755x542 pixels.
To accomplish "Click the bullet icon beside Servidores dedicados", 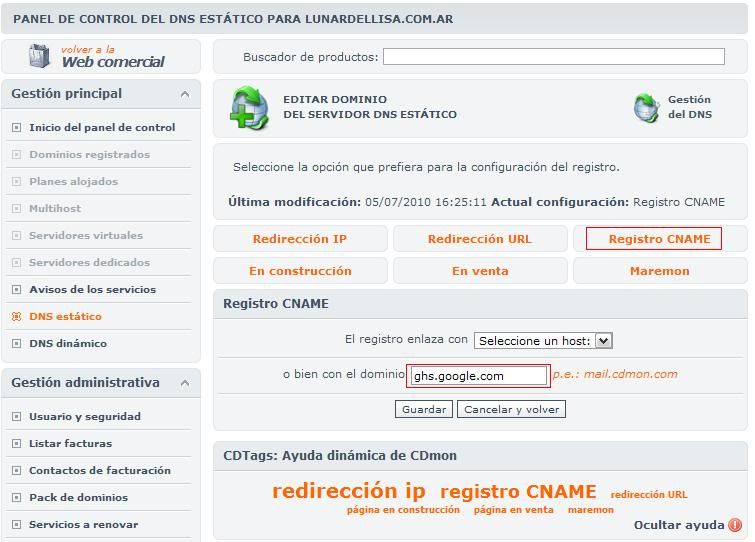I will 16,262.
